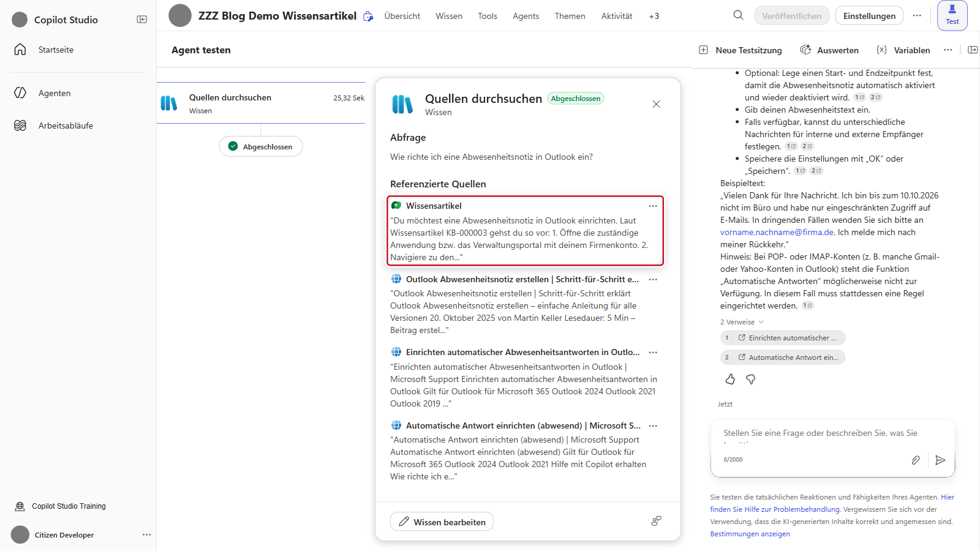Click Wissen bearbeiten button
The image size is (980, 551).
tap(442, 522)
